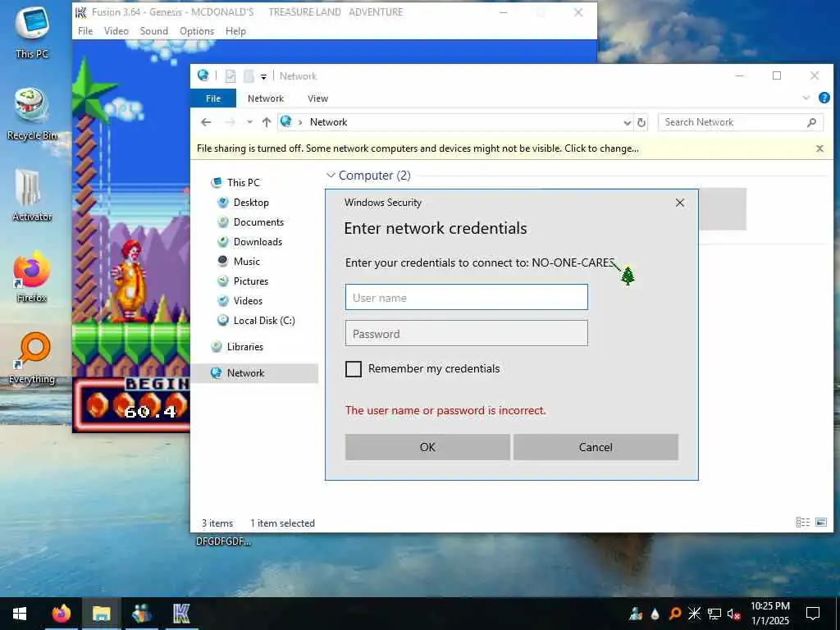The width and height of the screenshot is (840, 630).
Task: Tick Remember my credentials checkbox
Action: tap(354, 369)
